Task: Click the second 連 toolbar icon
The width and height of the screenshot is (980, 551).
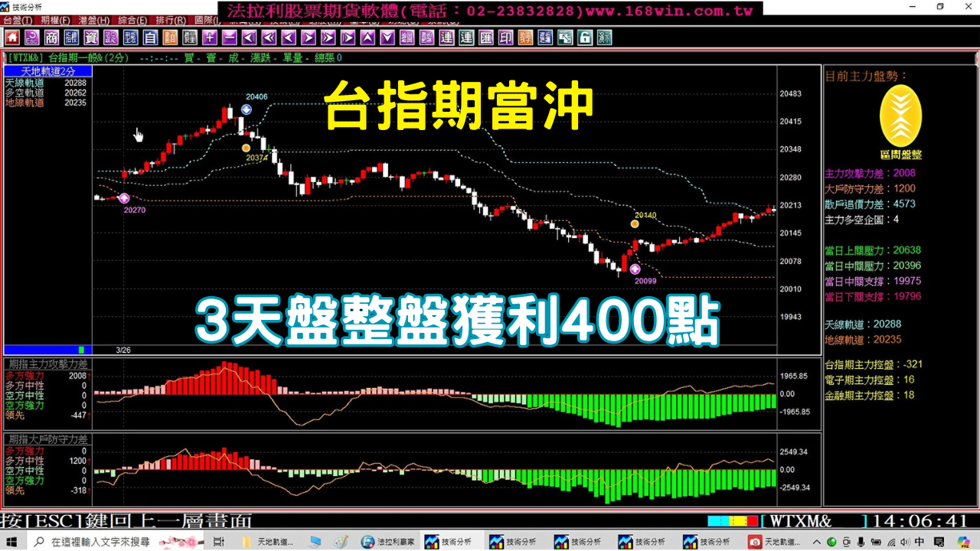Action: click(x=466, y=37)
